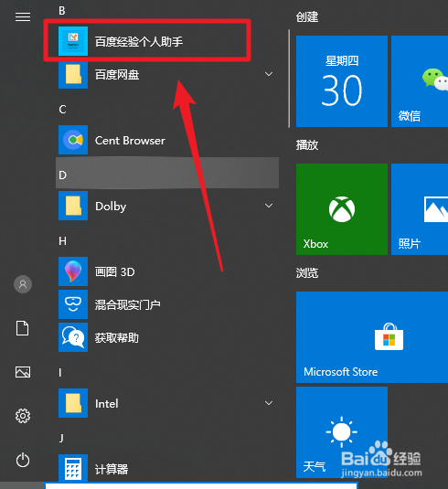The width and height of the screenshot is (448, 489).
Task: Launch Cent Browser icon
Action: coord(73,140)
